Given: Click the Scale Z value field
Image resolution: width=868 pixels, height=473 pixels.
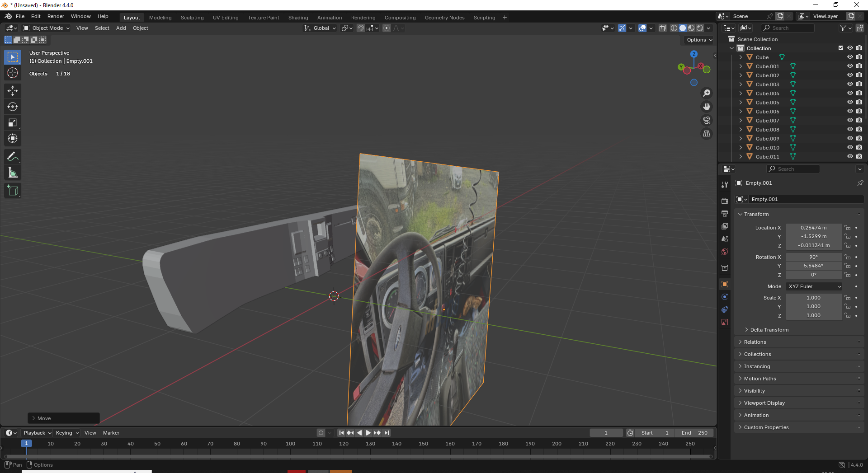Looking at the screenshot, I should pos(813,315).
